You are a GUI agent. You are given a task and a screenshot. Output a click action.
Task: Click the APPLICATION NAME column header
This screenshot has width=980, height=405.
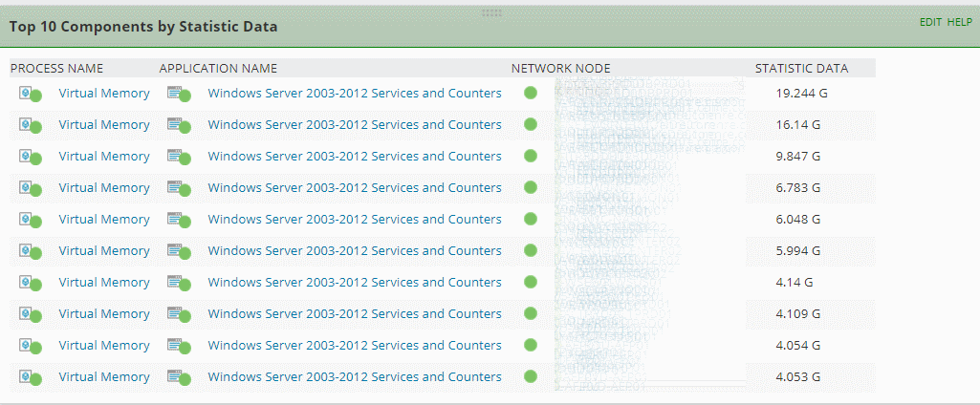pos(218,69)
